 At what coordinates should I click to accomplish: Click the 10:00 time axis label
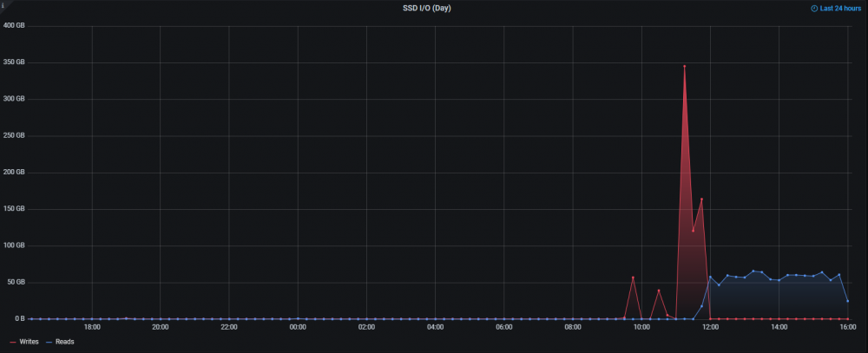click(641, 328)
